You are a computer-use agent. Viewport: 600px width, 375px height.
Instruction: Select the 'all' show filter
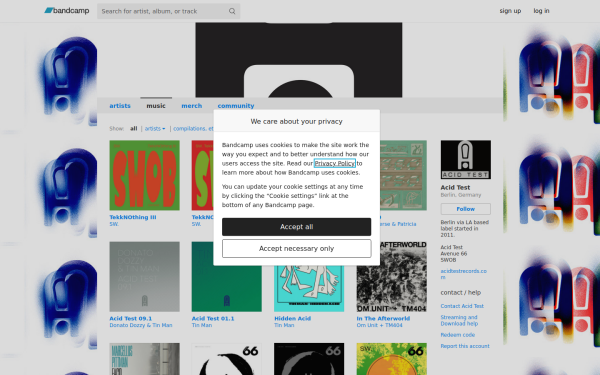tap(133, 129)
